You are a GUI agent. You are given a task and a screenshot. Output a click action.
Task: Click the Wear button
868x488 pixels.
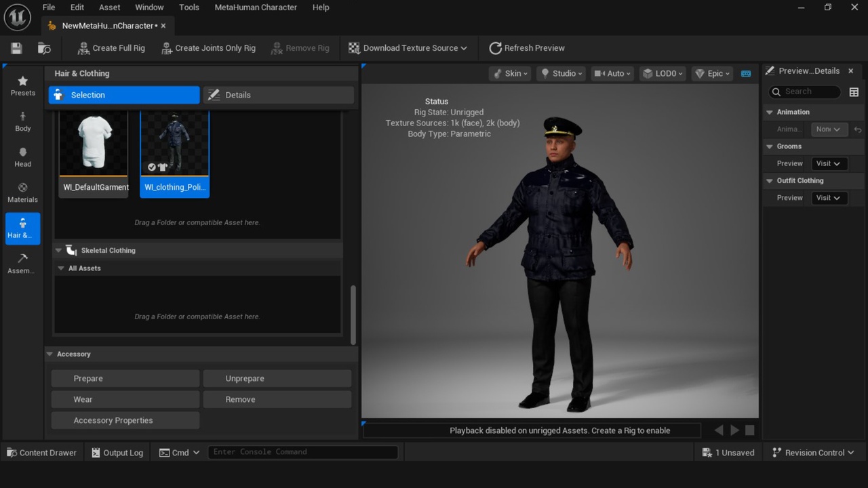point(125,399)
